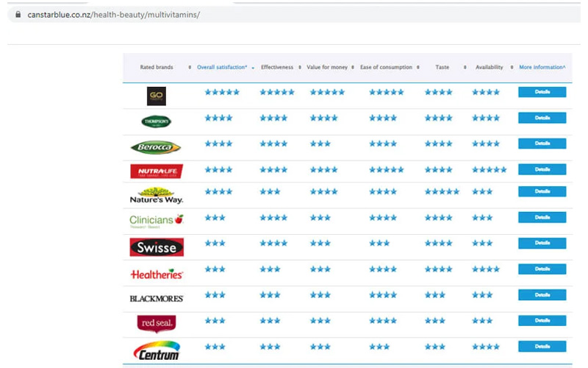Click GO Healthy value for money stars
The height and width of the screenshot is (368, 588).
(327, 92)
